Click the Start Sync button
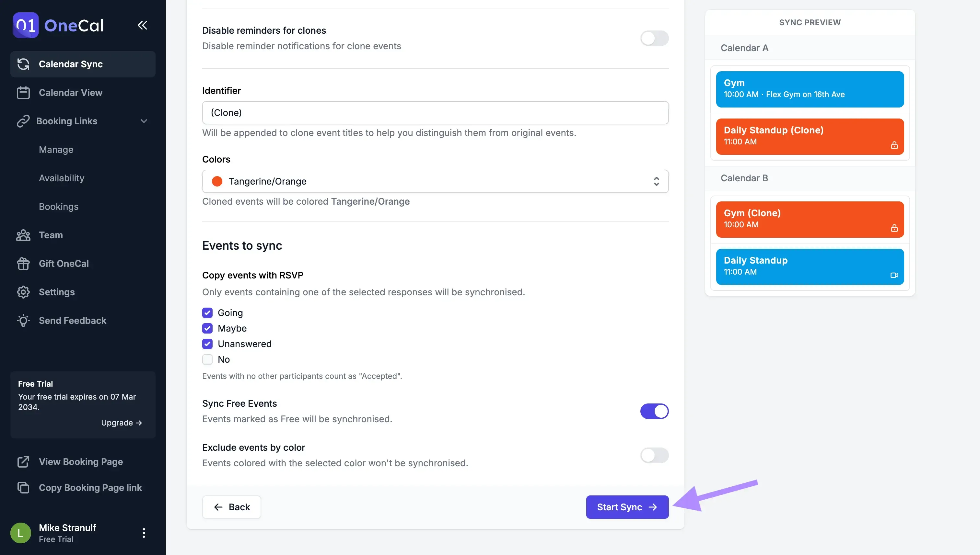 (627, 507)
